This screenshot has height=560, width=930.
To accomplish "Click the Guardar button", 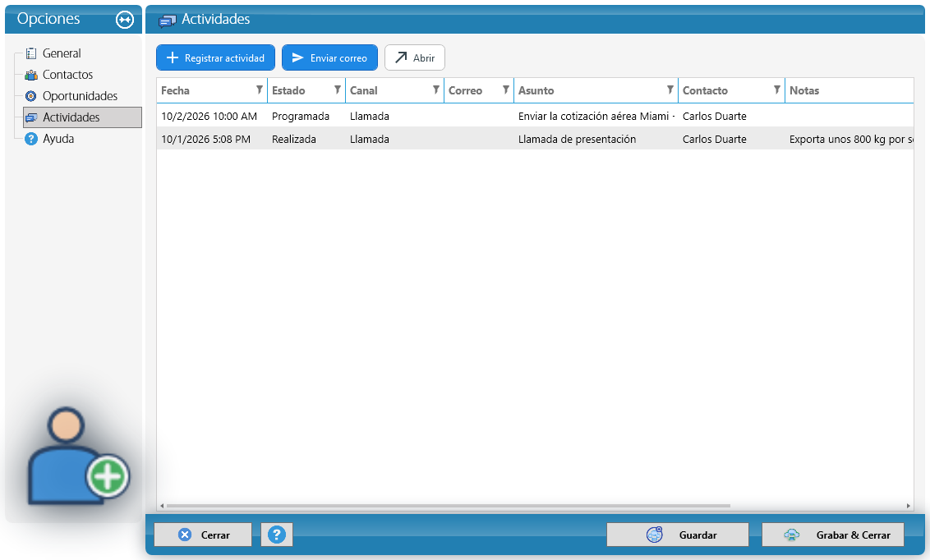I will [x=677, y=535].
